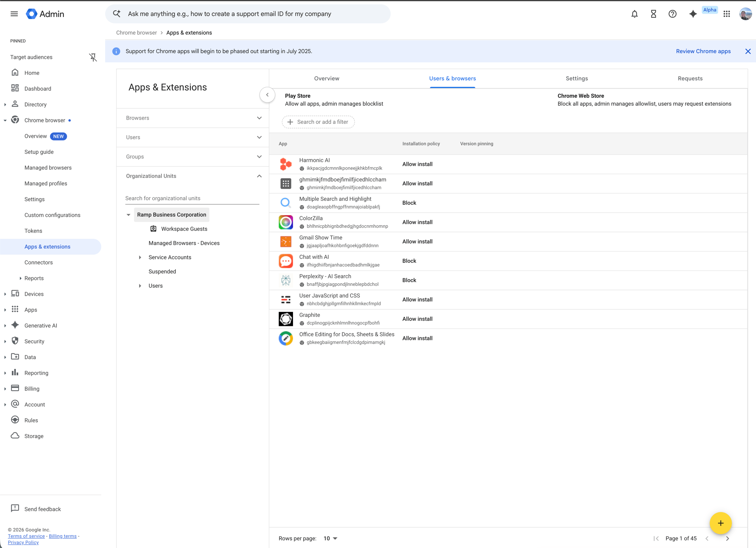
Task: Expand the Service Accounts org unit
Action: pos(140,258)
